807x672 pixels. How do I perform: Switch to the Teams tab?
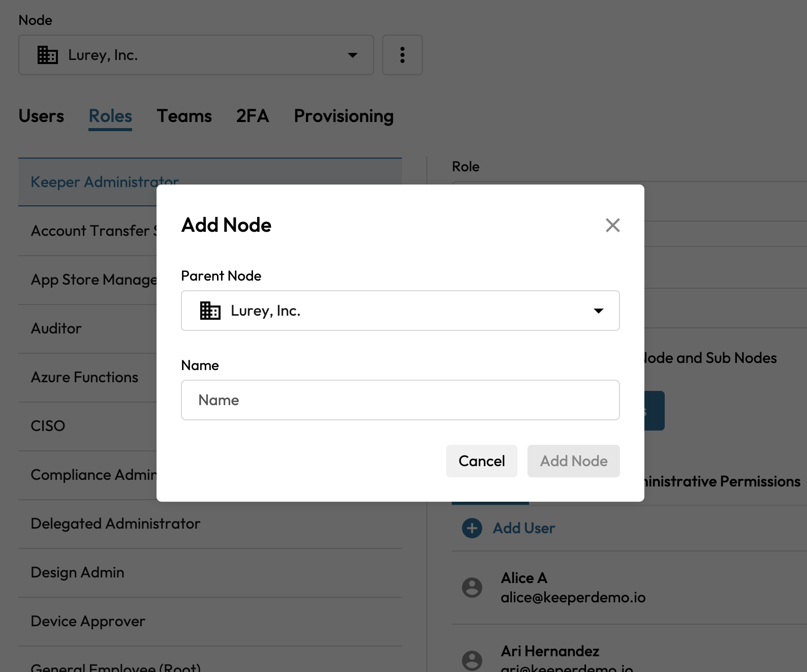184,116
